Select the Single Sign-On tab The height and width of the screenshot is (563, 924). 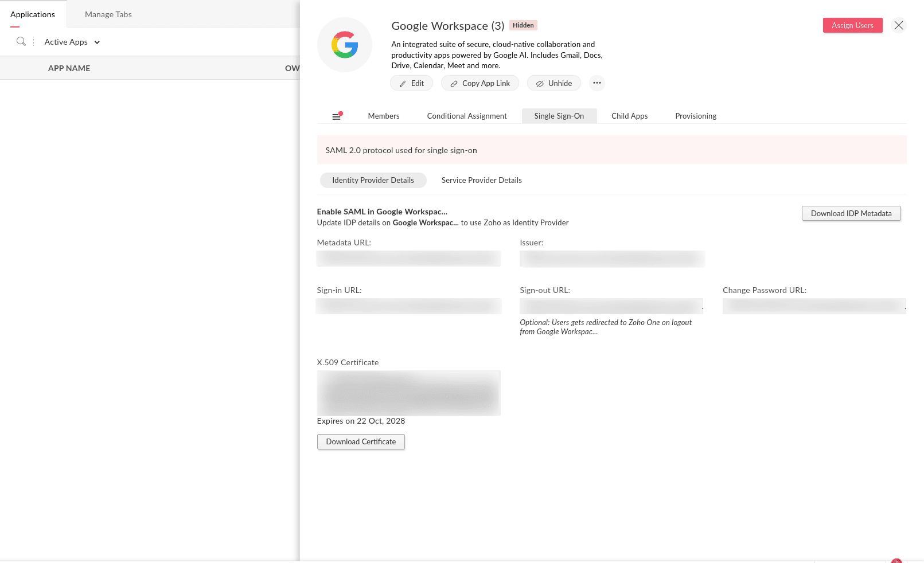(x=559, y=116)
